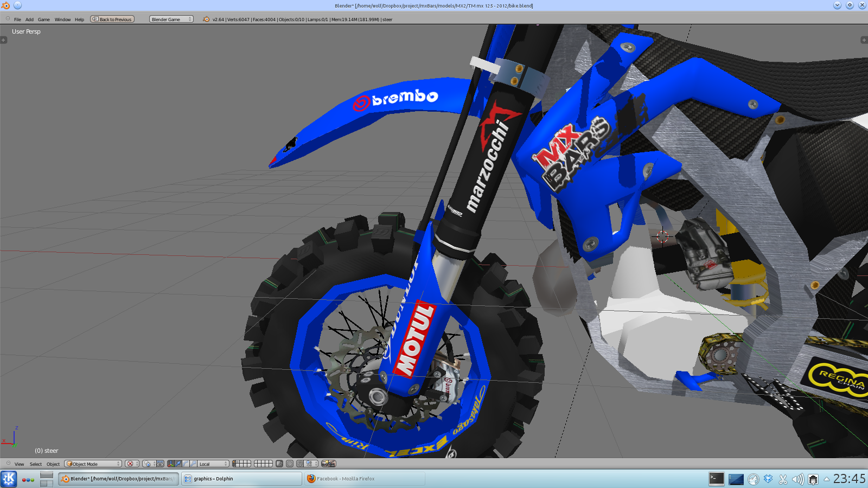Open the 3D view's View menu
This screenshot has height=488, width=868.
19,464
